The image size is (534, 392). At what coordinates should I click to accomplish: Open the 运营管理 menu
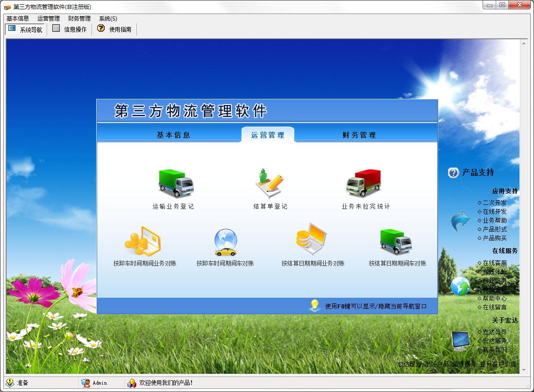pos(49,18)
